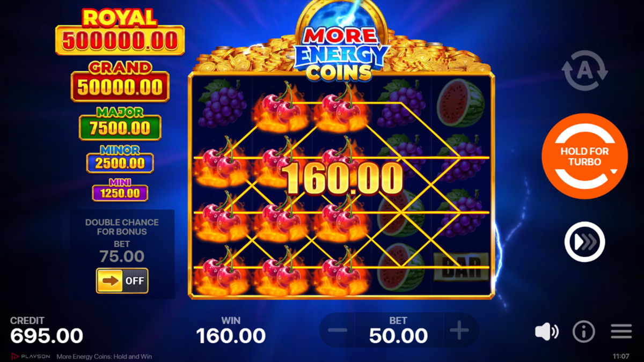Toggle Double Chance for Bonus switch
Viewport: 644px width, 362px height.
(x=122, y=280)
